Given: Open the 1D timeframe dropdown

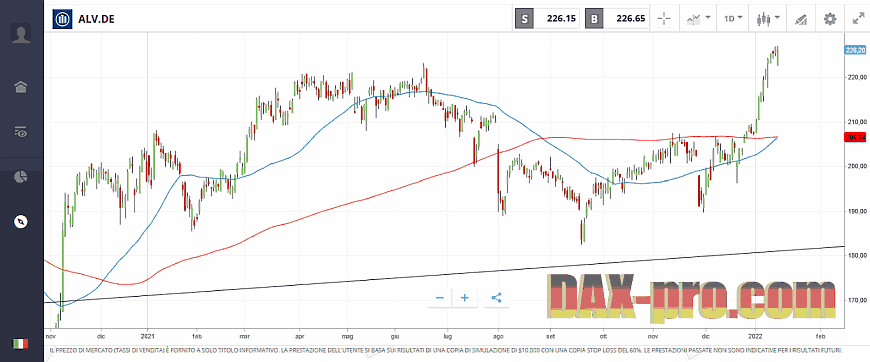Looking at the screenshot, I should coord(732,19).
